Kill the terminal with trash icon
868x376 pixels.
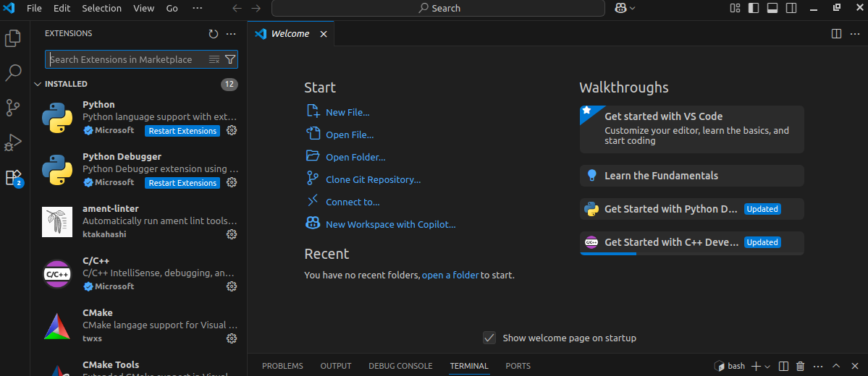point(801,366)
